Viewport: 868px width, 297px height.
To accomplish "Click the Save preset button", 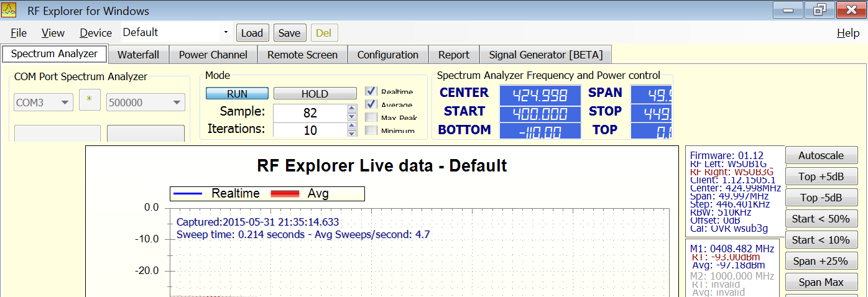I will (x=289, y=33).
